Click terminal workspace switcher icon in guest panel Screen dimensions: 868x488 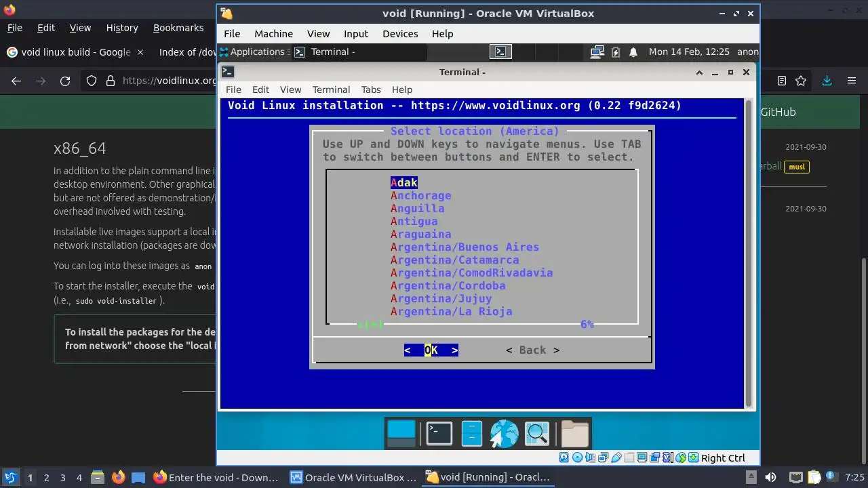[500, 52]
